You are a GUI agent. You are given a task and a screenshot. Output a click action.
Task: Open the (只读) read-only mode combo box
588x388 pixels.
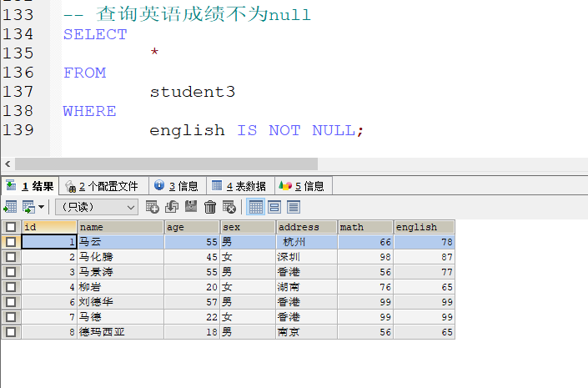click(x=97, y=207)
